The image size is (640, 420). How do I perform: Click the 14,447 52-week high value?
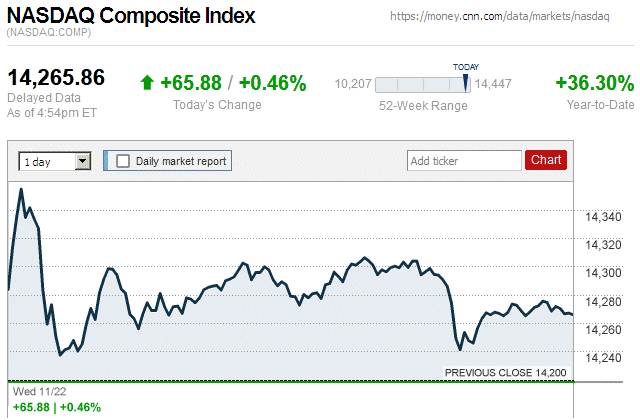tap(492, 85)
